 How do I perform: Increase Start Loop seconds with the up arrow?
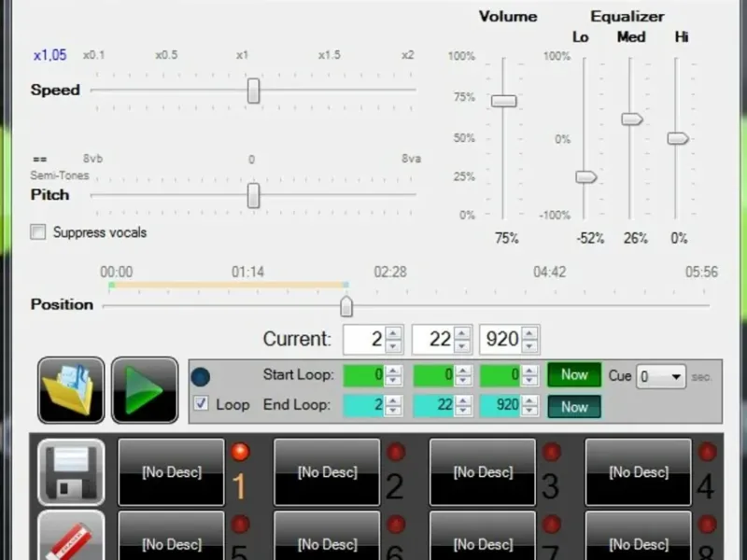[x=462, y=370]
